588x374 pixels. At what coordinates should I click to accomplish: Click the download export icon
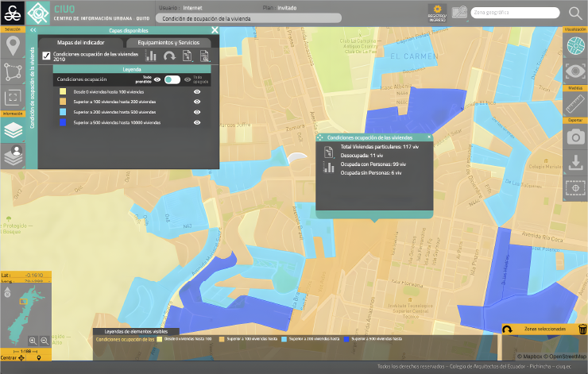(x=576, y=163)
